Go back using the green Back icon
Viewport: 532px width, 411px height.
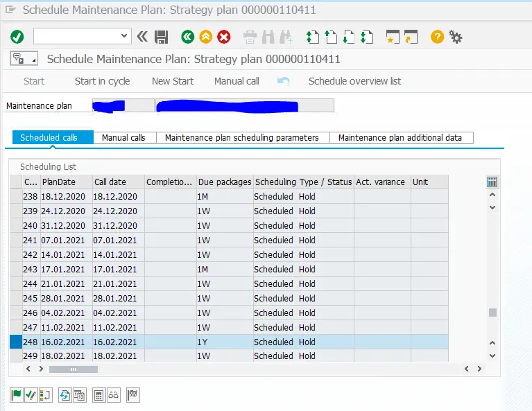(188, 37)
